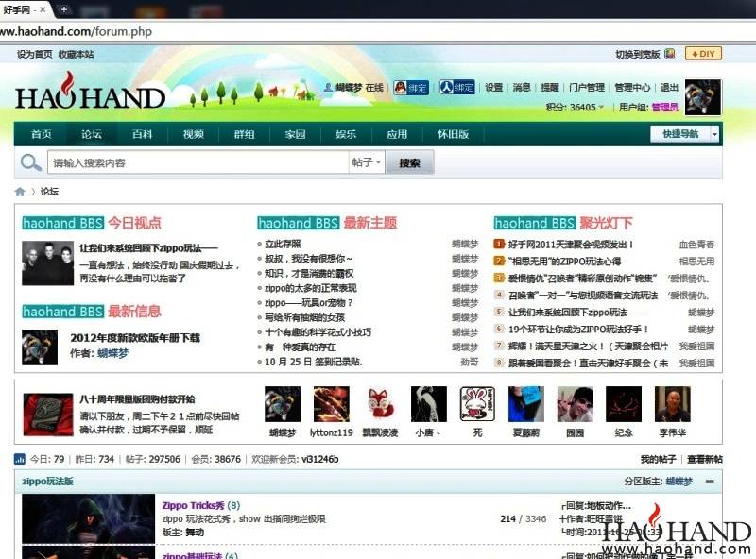
Task: Open 设置 in the user menu
Action: (493, 87)
